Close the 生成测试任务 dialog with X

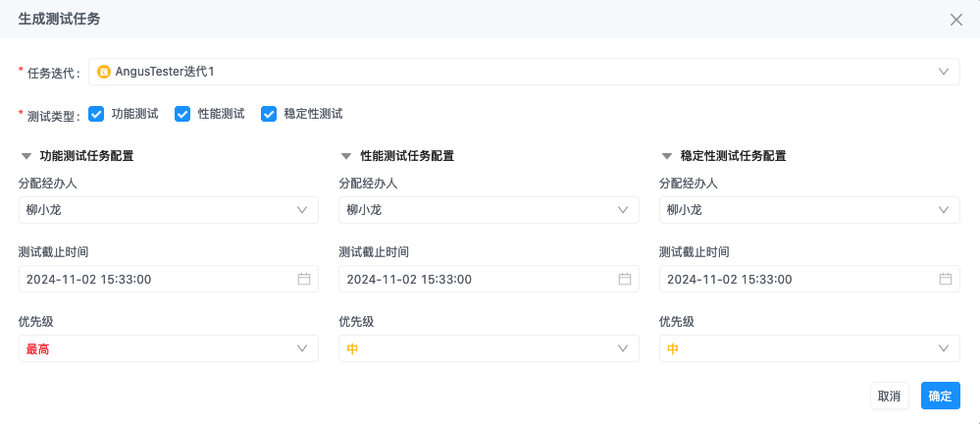[x=955, y=20]
